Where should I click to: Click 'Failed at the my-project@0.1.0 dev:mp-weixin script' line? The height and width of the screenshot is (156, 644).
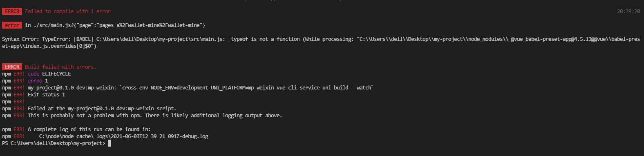102,109
